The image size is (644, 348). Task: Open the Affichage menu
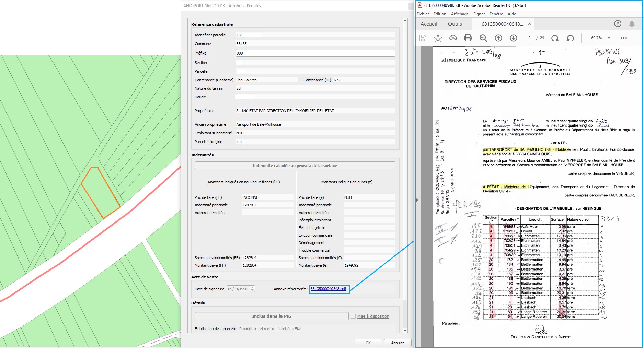click(460, 14)
